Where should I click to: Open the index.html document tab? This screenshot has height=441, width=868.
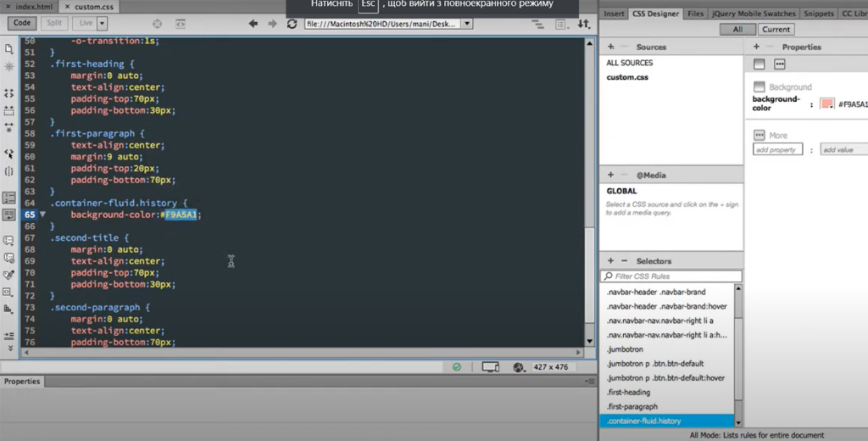click(x=34, y=6)
